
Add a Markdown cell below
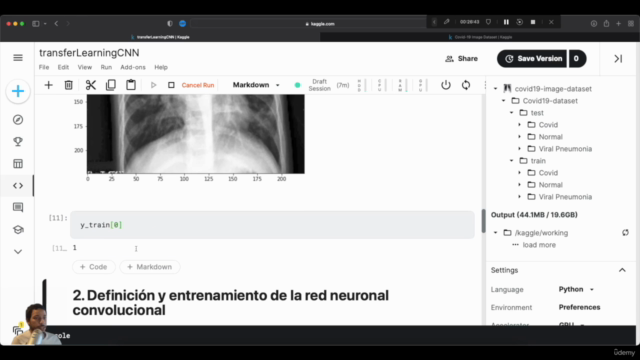pyautogui.click(x=150, y=267)
